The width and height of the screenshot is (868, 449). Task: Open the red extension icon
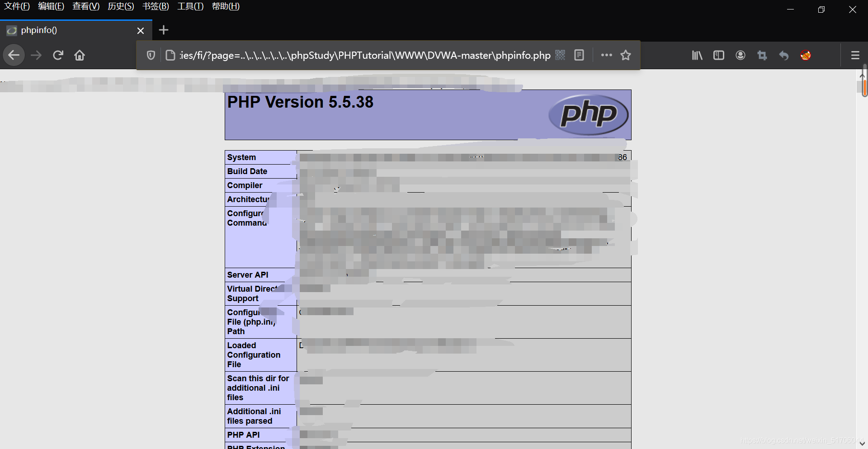pyautogui.click(x=806, y=55)
